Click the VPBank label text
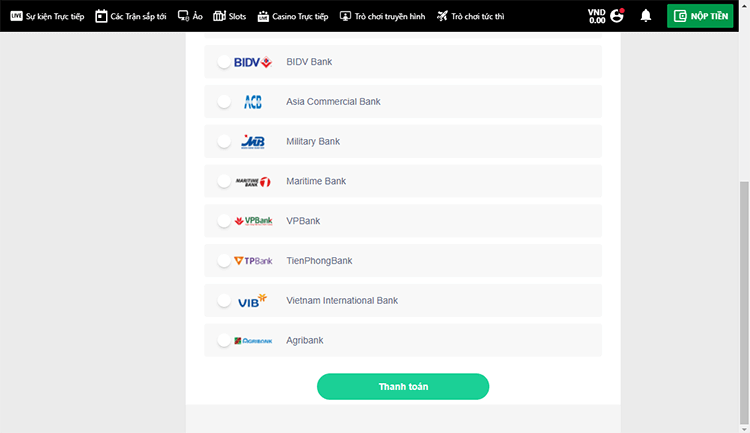The height and width of the screenshot is (433, 750). 303,221
